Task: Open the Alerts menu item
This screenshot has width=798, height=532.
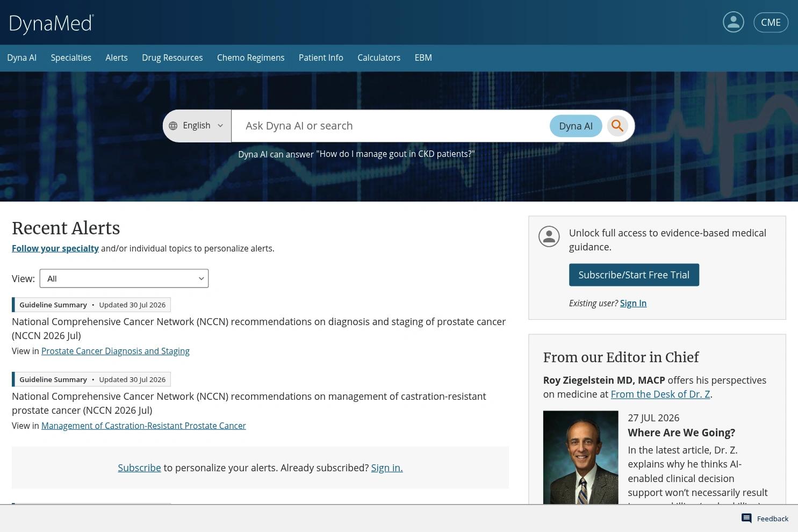Action: tap(117, 57)
